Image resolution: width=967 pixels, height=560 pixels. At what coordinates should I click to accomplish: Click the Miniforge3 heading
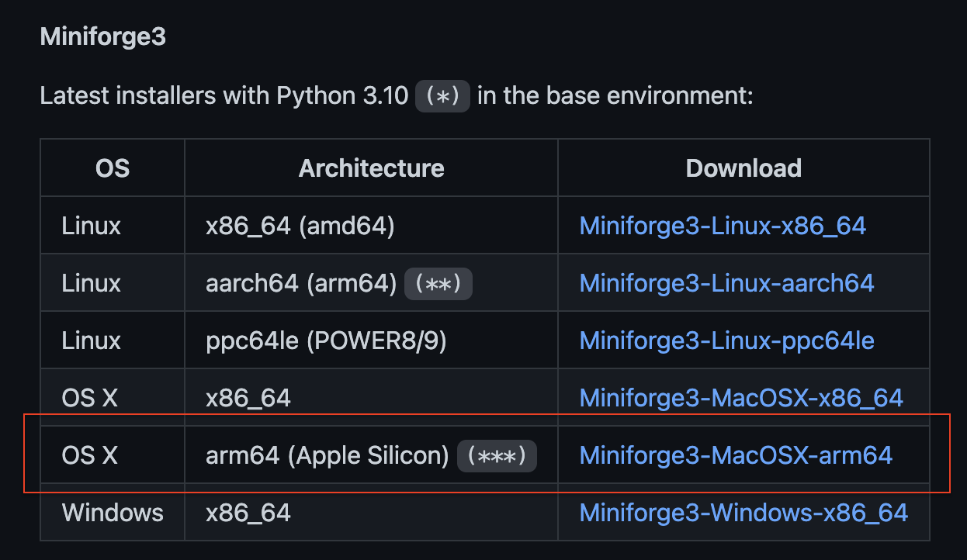(x=103, y=36)
